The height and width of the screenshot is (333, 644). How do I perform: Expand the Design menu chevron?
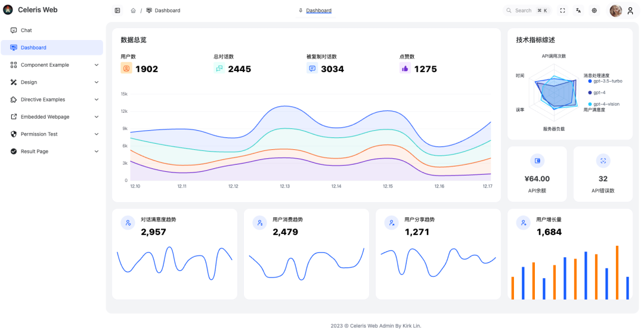pos(97,82)
